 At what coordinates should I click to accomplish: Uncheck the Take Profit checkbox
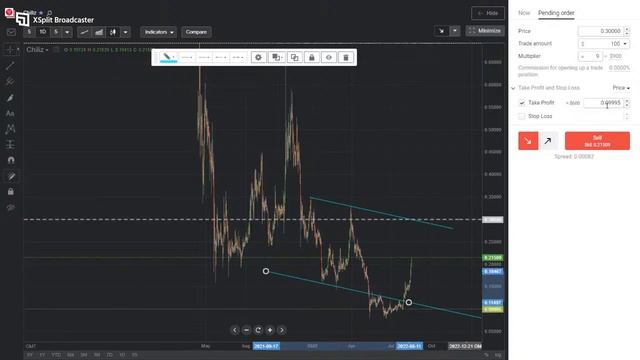pyautogui.click(x=522, y=103)
